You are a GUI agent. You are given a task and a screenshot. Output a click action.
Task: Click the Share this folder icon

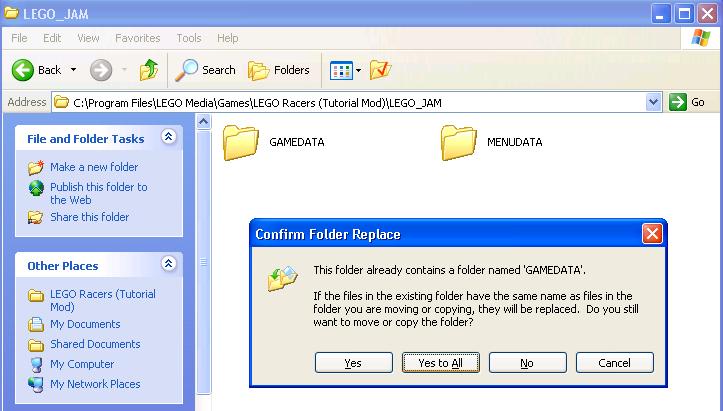click(x=36, y=217)
